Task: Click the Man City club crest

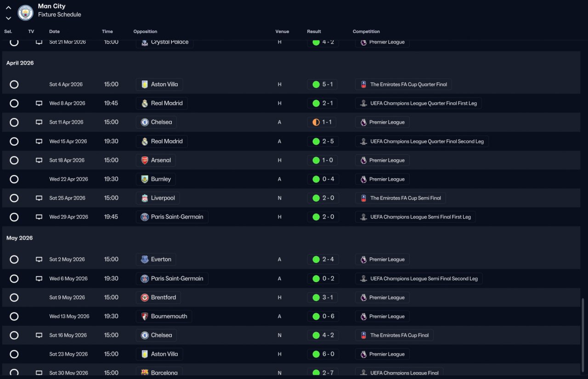Action: tap(25, 12)
